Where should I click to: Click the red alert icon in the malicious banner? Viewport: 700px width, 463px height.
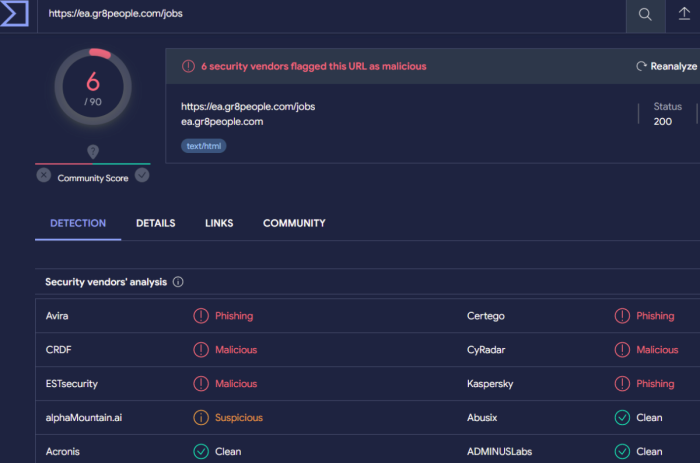point(188,66)
